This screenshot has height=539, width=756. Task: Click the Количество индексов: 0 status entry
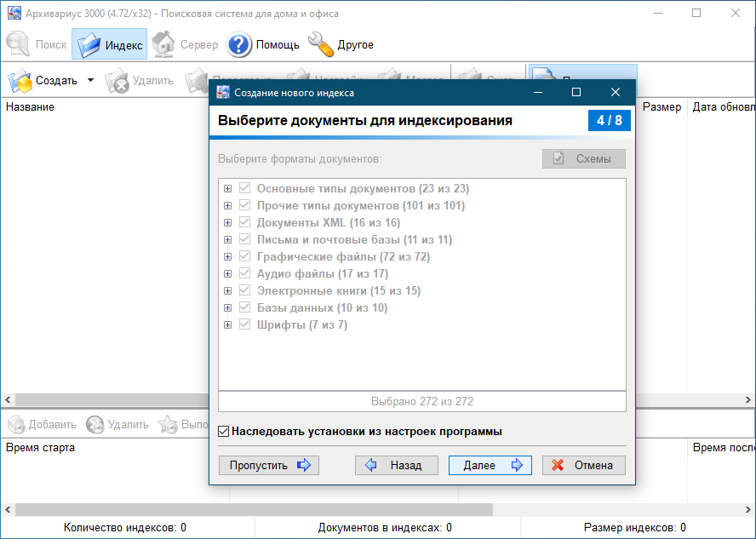pos(125,528)
